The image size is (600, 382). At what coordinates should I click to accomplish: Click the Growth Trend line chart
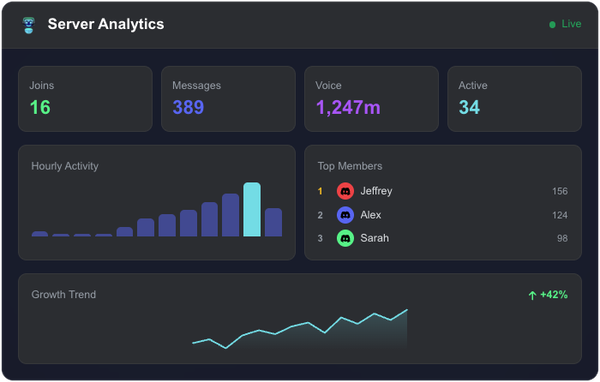[300, 329]
